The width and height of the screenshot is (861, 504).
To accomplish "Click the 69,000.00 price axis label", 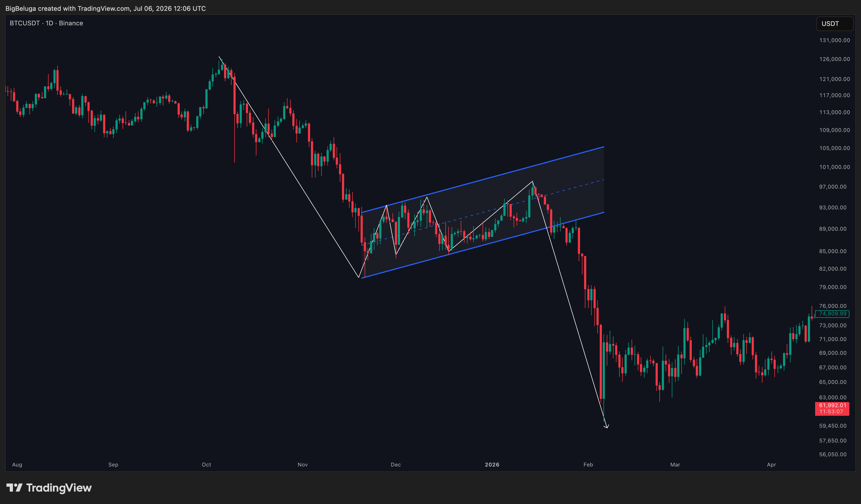I will [833, 353].
